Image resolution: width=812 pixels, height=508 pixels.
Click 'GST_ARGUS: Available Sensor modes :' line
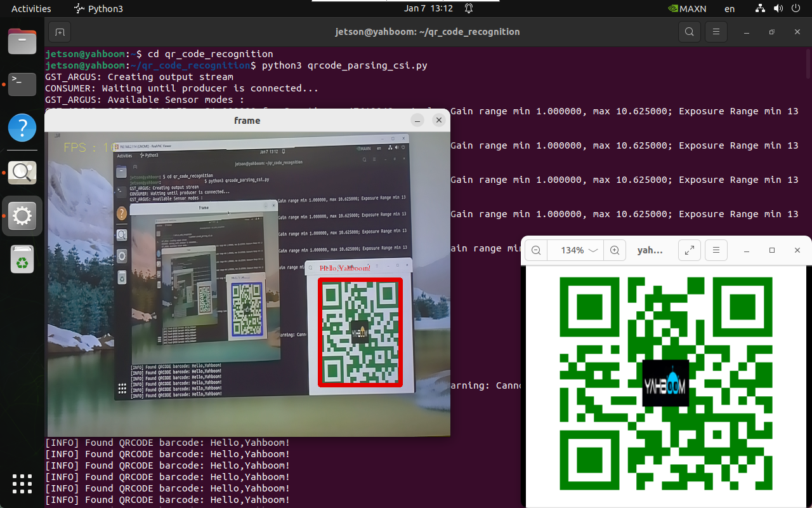point(145,100)
